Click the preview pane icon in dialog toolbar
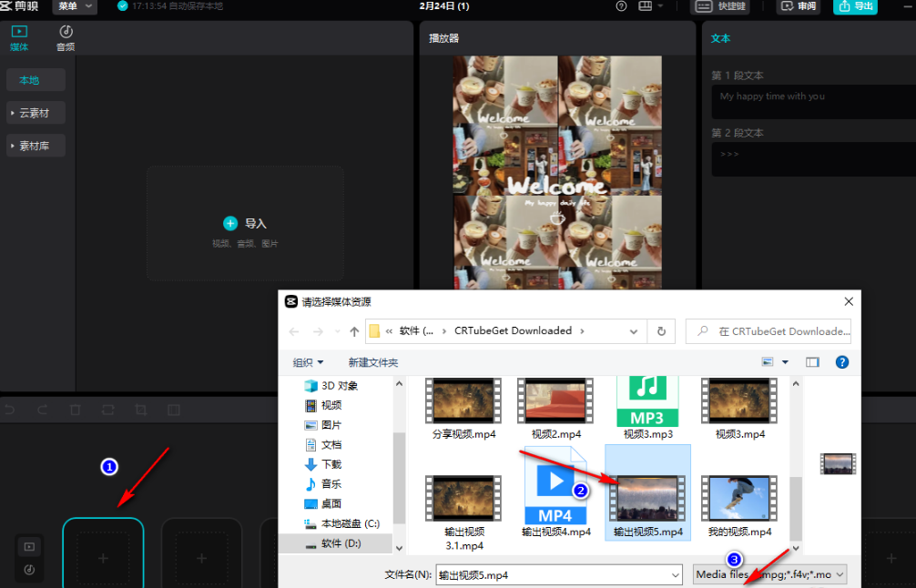 coord(812,361)
